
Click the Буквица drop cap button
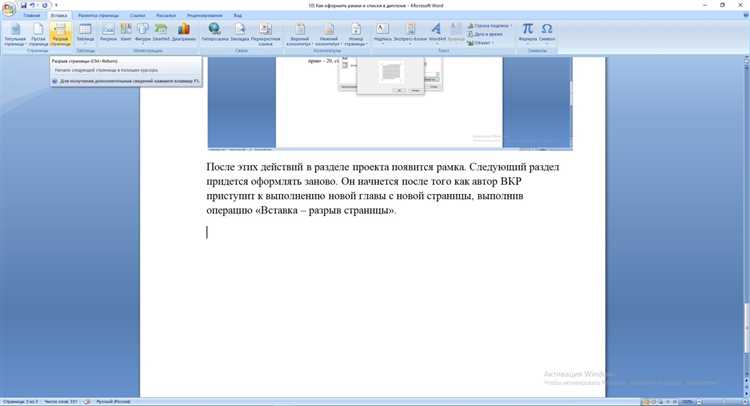click(x=456, y=33)
